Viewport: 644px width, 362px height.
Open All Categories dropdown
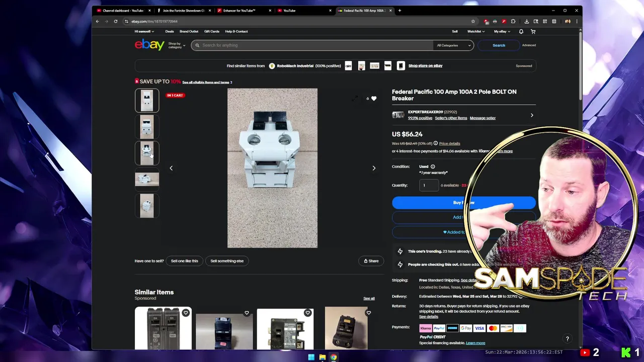[x=454, y=45]
